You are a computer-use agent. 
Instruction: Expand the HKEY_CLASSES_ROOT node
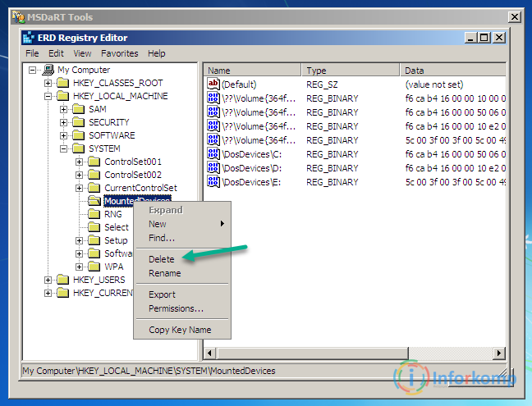(x=48, y=83)
